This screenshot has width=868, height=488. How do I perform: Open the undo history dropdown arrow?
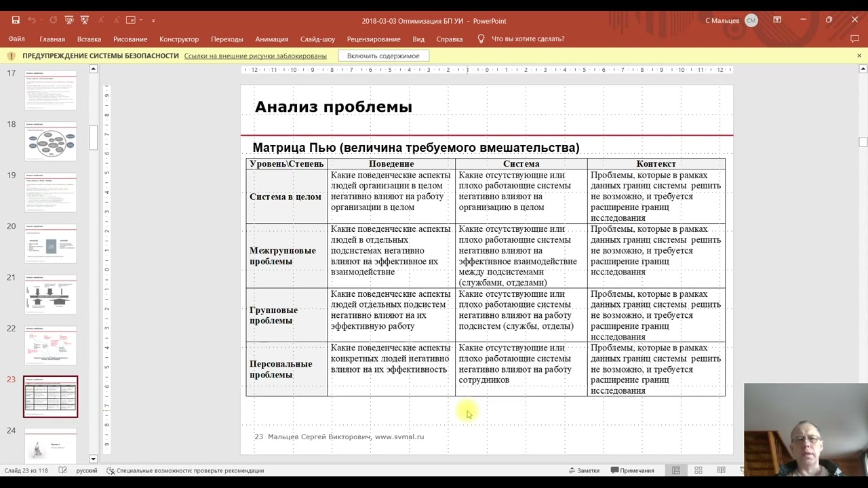[41, 20]
